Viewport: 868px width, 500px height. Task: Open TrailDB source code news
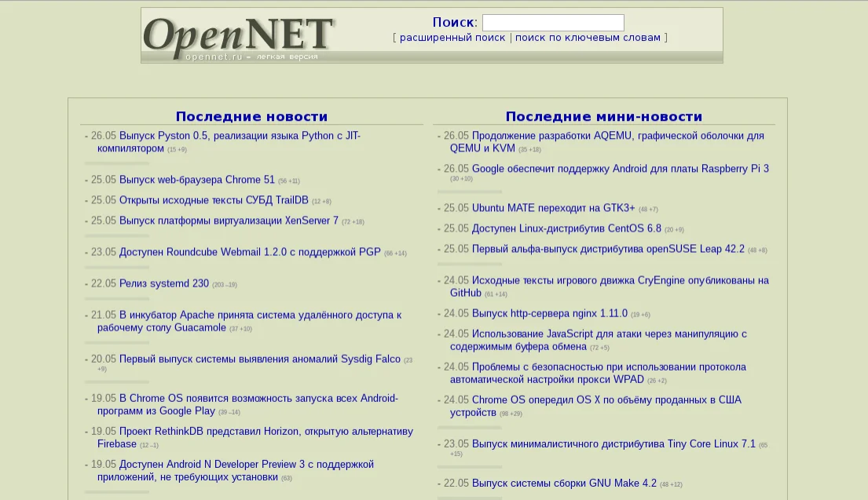pos(214,200)
